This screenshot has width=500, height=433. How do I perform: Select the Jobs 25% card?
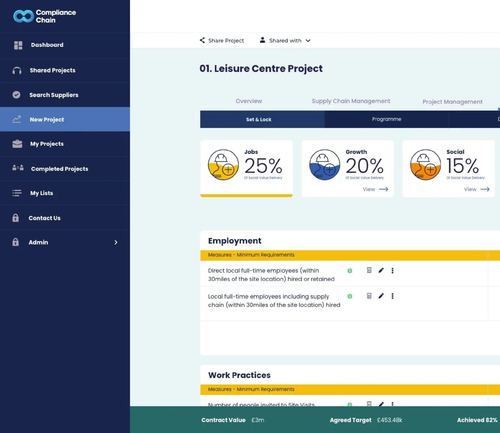246,168
